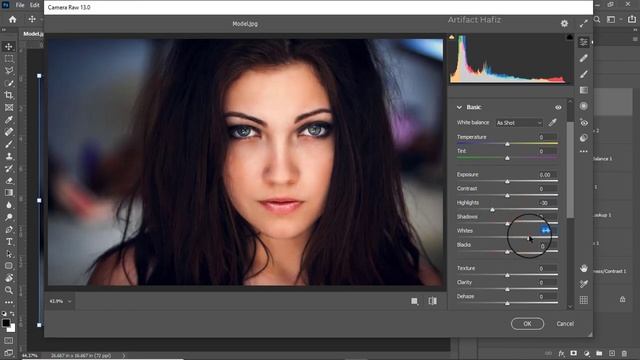The width and height of the screenshot is (640, 360).
Task: Toggle before/after view icon
Action: point(433,301)
